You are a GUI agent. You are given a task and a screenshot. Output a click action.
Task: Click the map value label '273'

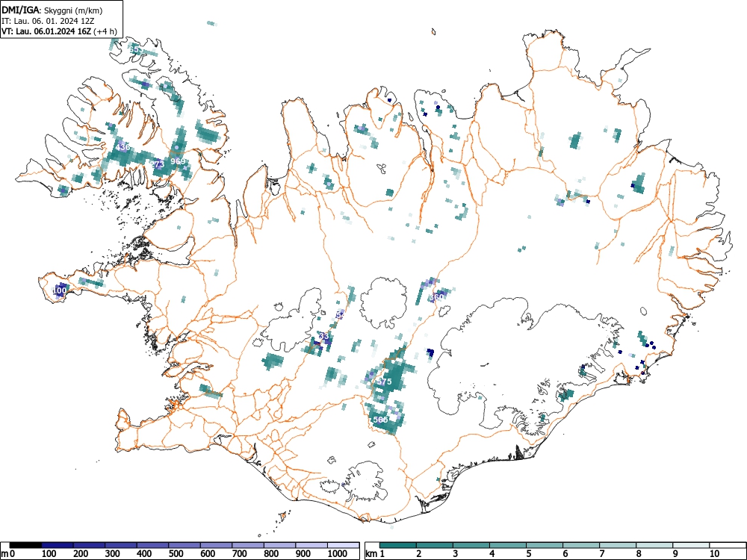pyautogui.click(x=158, y=164)
